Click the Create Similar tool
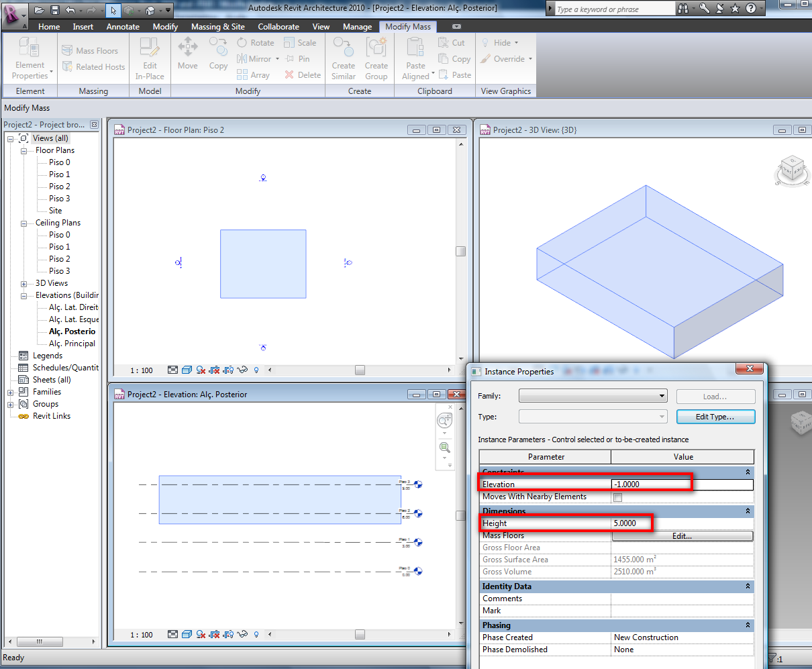Viewport: 812px width, 669px height. coord(343,54)
